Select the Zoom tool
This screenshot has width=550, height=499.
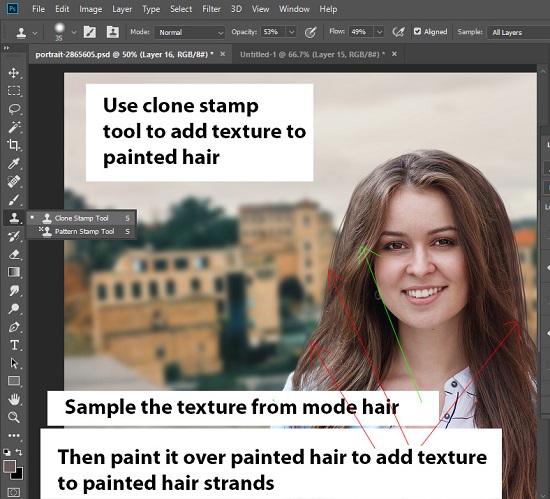tap(14, 417)
